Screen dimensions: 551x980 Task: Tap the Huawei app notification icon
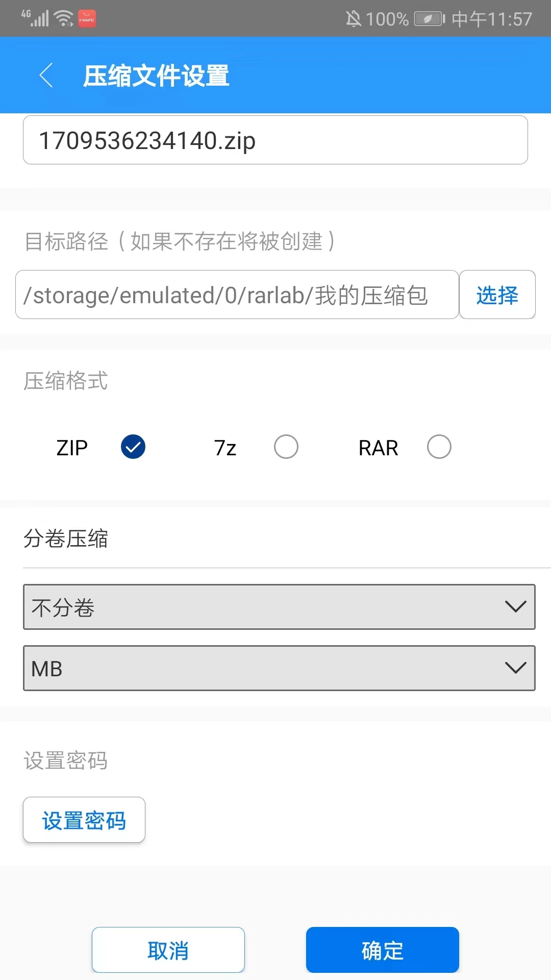click(87, 19)
